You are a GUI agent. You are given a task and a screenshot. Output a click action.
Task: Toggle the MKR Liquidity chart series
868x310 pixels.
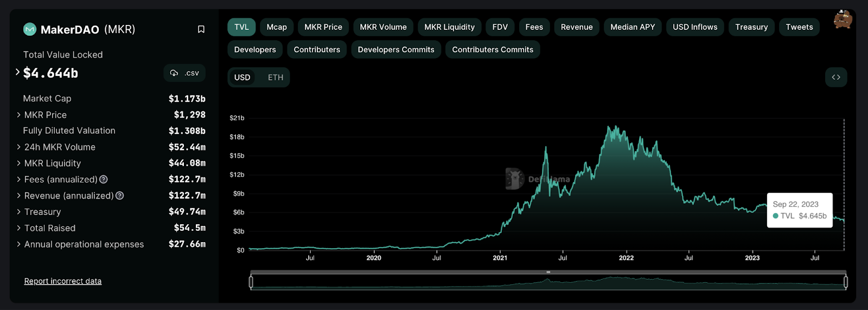coord(449,27)
